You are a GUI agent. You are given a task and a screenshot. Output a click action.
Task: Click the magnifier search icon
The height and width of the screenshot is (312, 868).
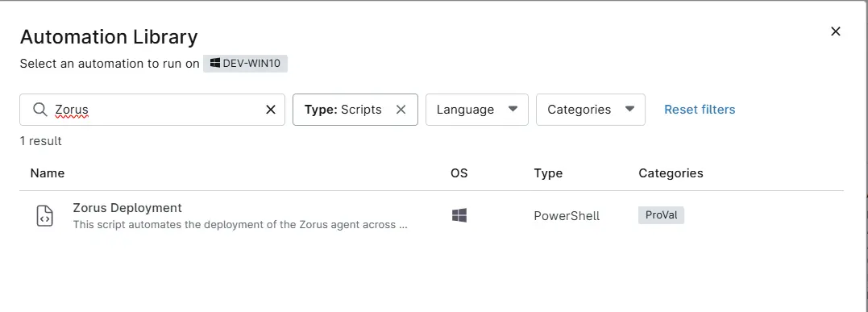click(39, 109)
